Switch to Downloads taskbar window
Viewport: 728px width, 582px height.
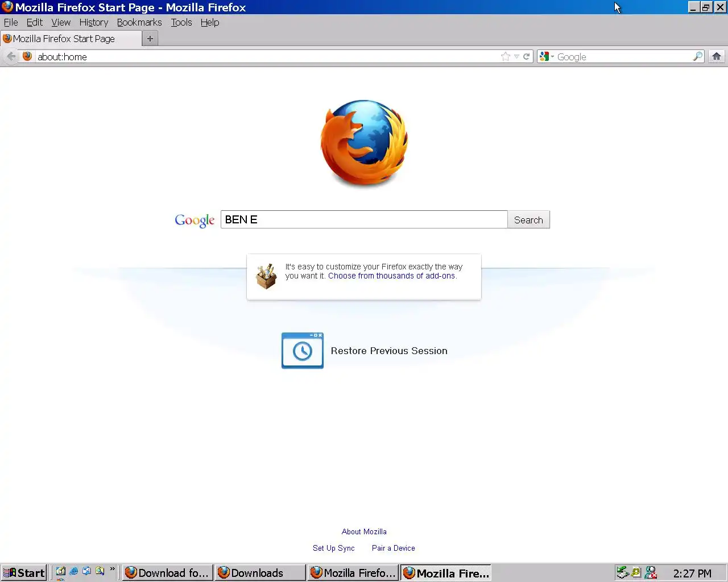(260, 573)
